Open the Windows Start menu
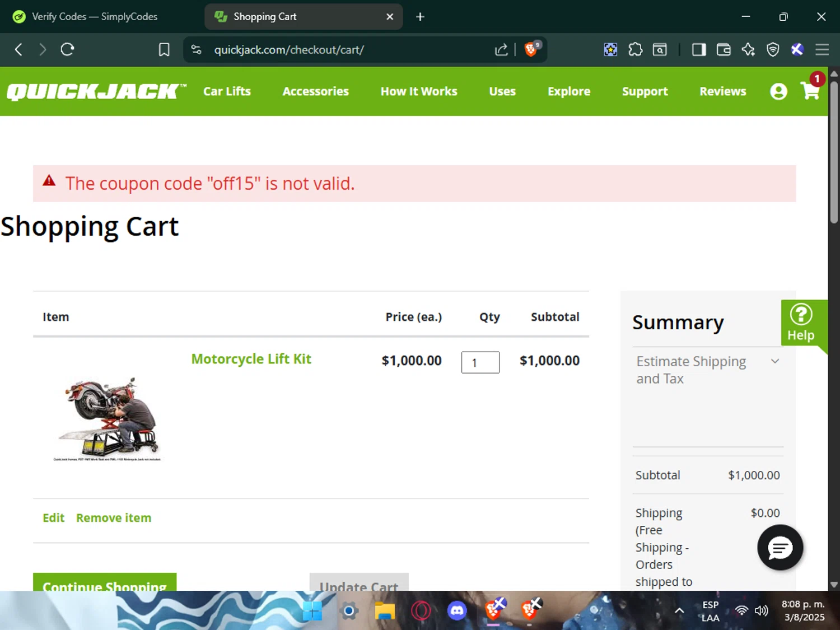840x630 pixels. pos(312,610)
